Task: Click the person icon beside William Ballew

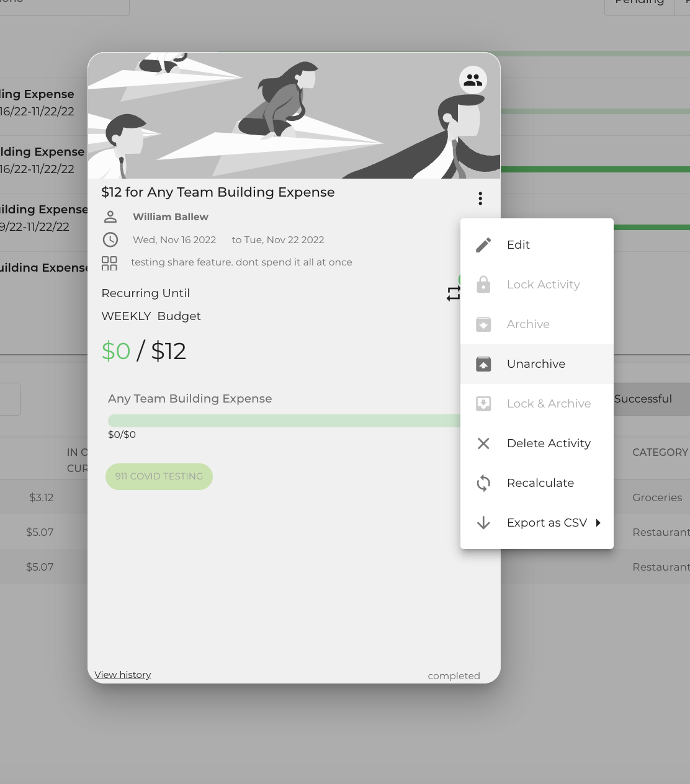Action: click(x=110, y=216)
